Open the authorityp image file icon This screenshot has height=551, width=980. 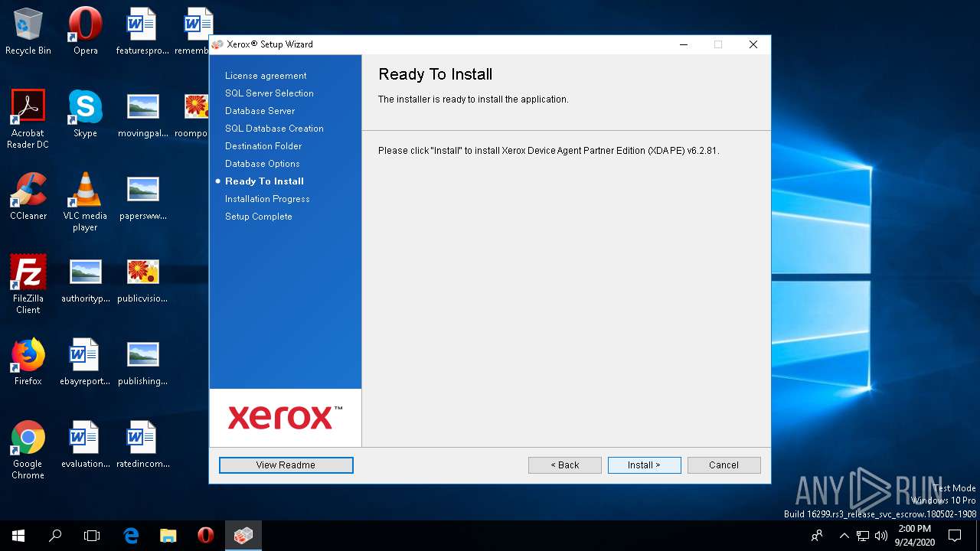point(85,279)
